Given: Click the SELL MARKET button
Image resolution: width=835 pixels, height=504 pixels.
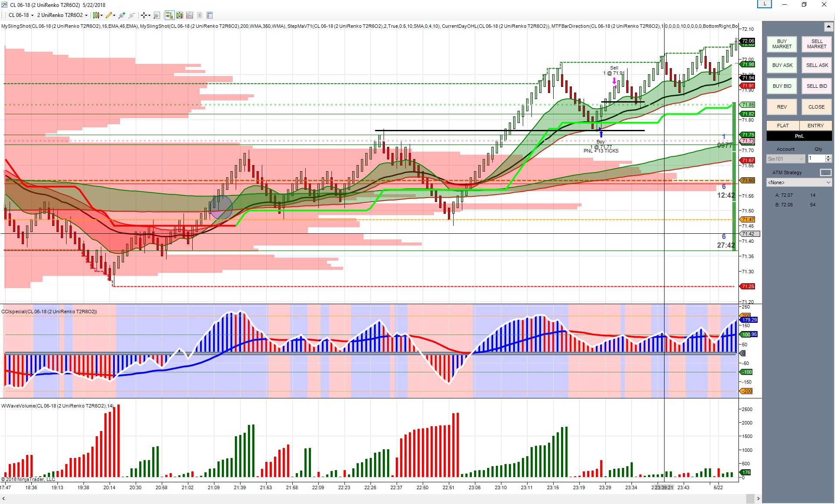Looking at the screenshot, I should [816, 44].
